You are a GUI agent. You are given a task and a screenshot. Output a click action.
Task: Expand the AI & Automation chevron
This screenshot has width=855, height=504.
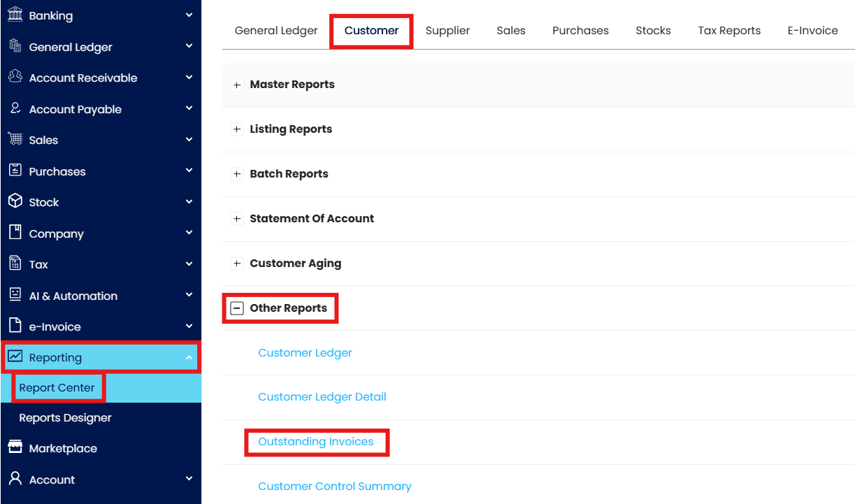click(x=189, y=295)
